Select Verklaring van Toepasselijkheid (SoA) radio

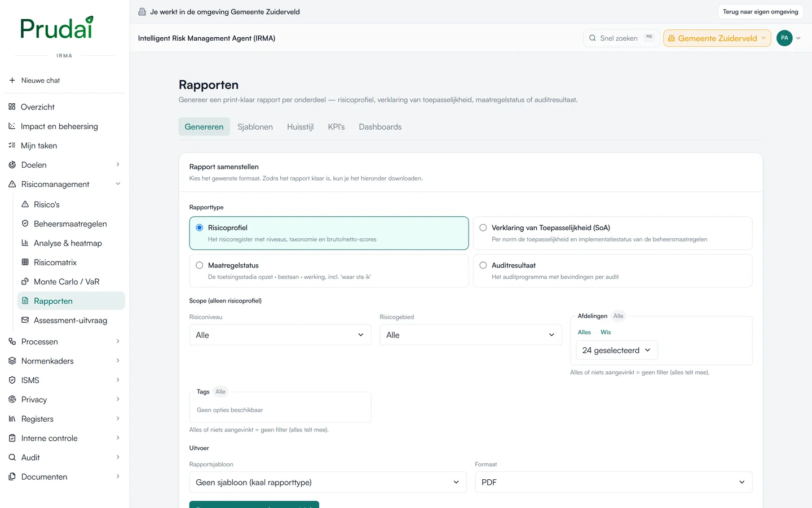(483, 227)
